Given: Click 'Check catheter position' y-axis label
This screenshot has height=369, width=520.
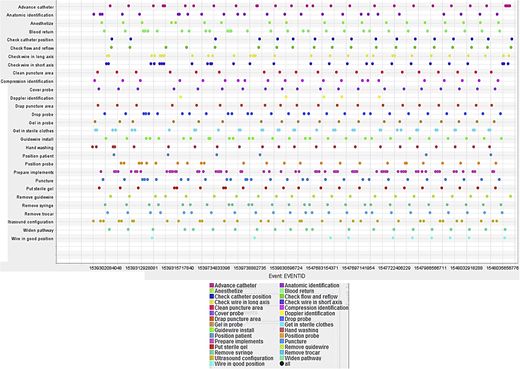Looking at the screenshot, I should [x=30, y=40].
